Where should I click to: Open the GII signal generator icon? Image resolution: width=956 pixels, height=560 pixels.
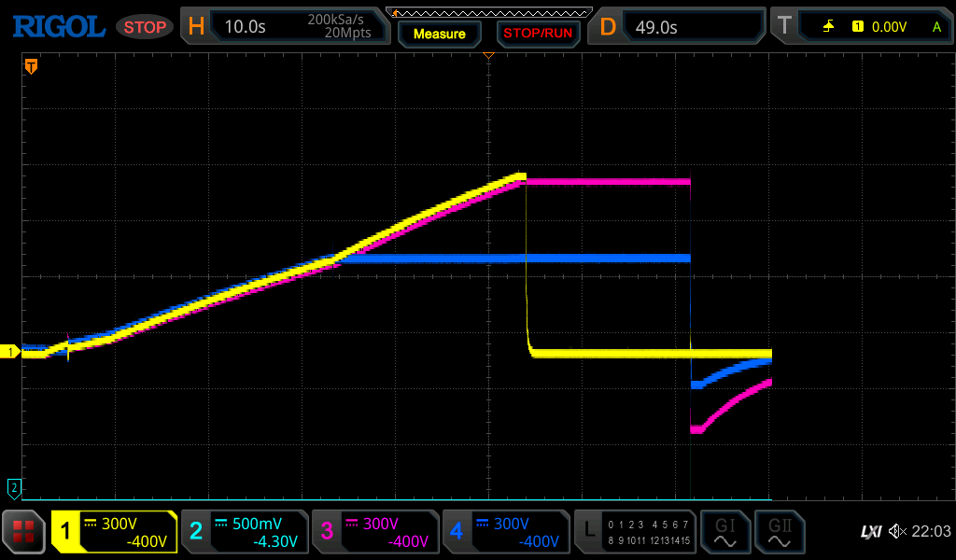click(779, 532)
